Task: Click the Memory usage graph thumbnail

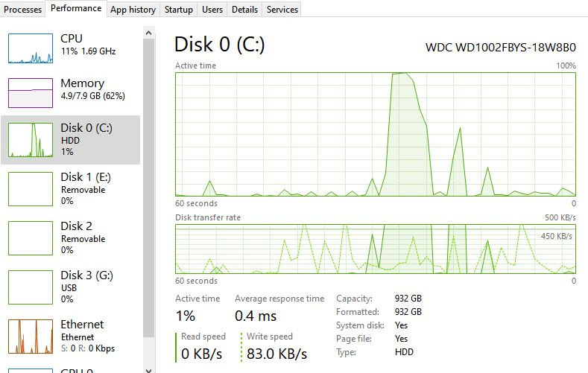Action: point(30,93)
